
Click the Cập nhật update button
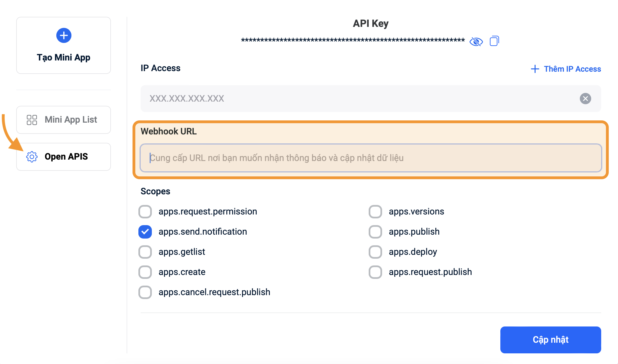point(550,340)
